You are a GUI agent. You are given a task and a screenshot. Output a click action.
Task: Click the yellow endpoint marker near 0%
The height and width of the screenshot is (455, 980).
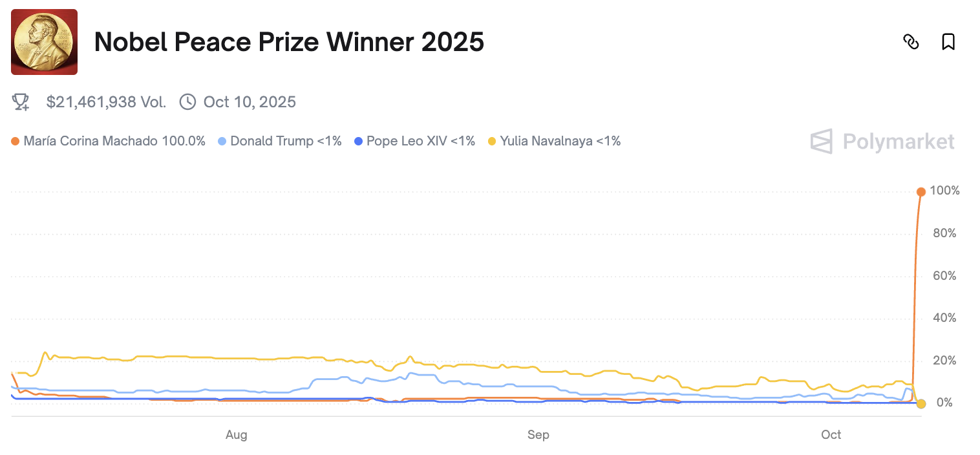[921, 403]
